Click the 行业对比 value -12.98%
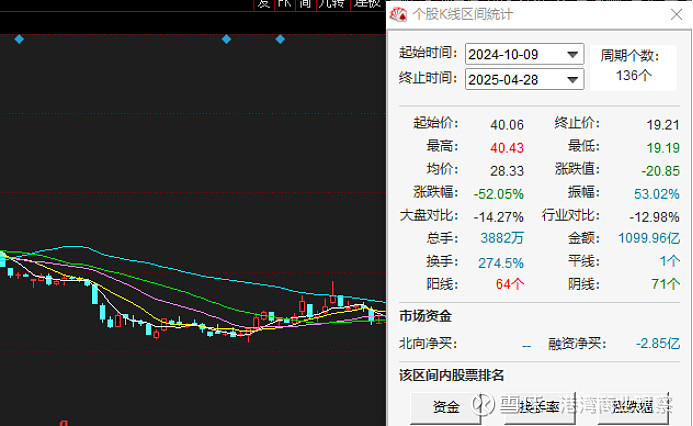693x426 pixels. tap(654, 217)
